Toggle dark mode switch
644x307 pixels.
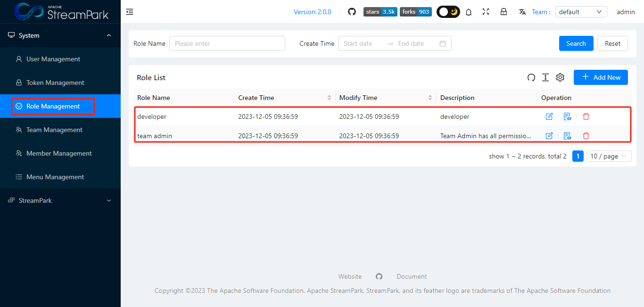[x=448, y=12]
